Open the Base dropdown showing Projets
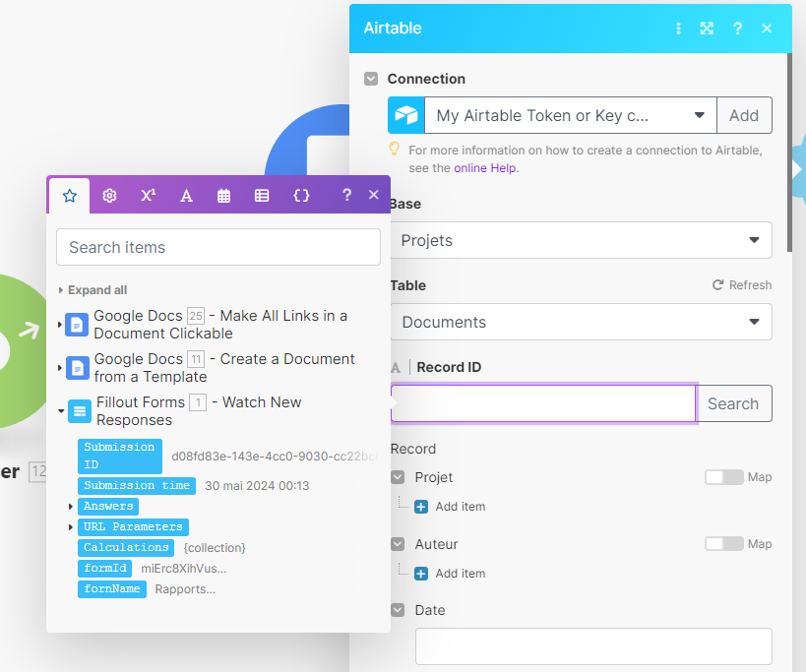The width and height of the screenshot is (806, 672). coord(581,240)
